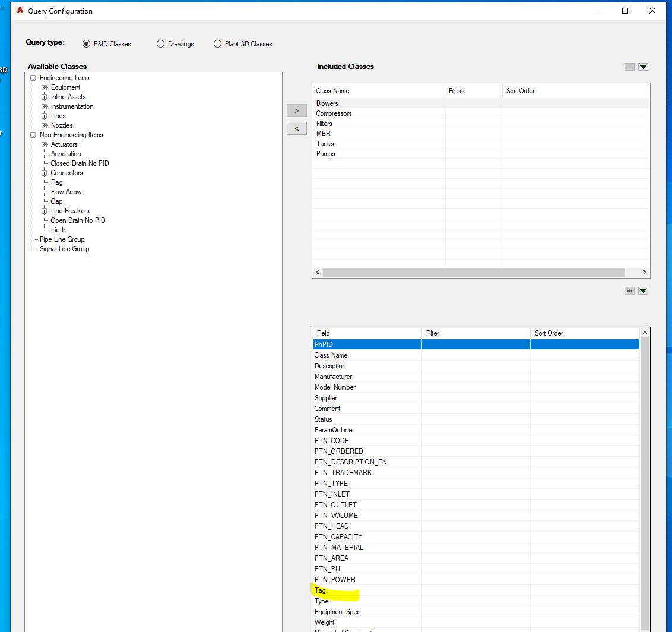Click the green down-arrow icon above Included Classes
Viewport: 672px width, 632px height.
[x=643, y=67]
